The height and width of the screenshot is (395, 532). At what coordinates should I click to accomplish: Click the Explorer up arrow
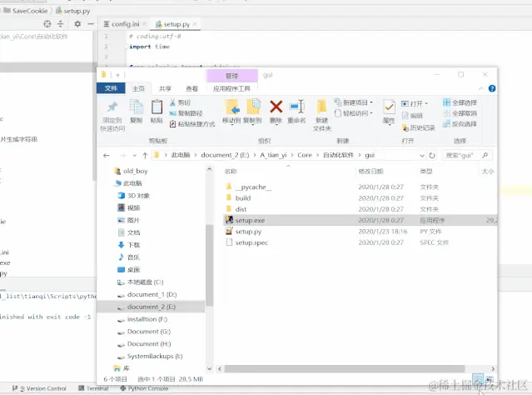[x=145, y=155]
